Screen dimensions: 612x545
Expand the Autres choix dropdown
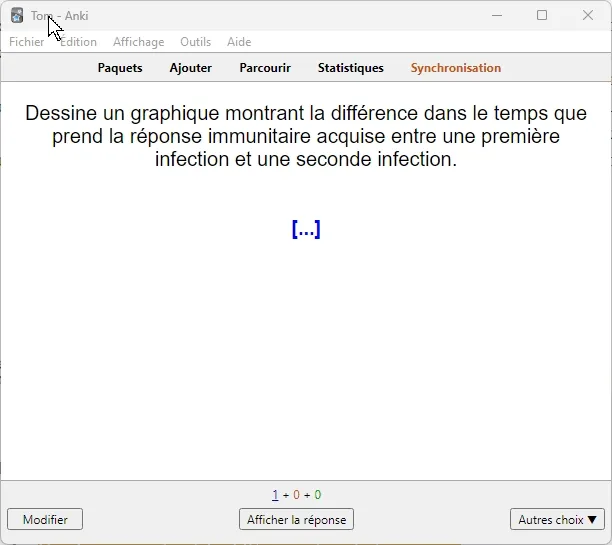557,519
